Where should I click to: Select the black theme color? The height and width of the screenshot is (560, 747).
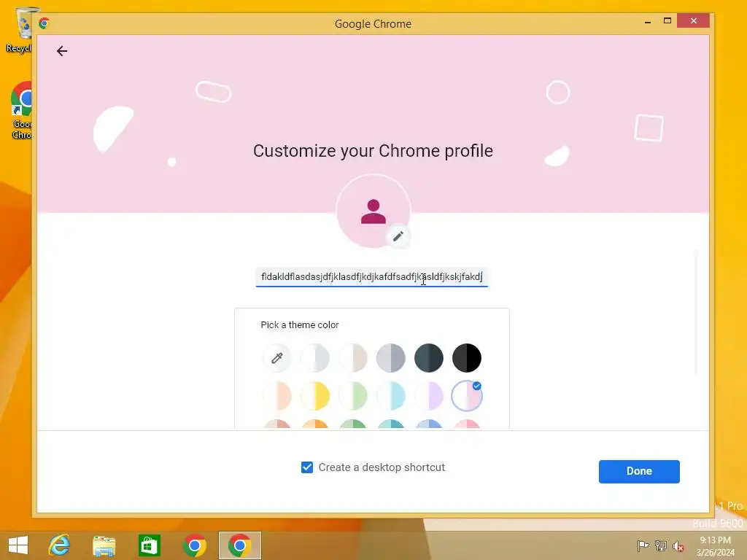click(x=467, y=357)
